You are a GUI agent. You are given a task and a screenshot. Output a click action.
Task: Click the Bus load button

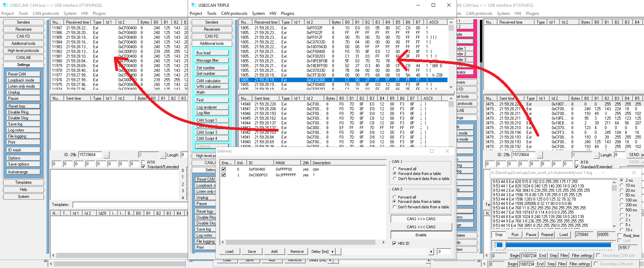pos(212,53)
